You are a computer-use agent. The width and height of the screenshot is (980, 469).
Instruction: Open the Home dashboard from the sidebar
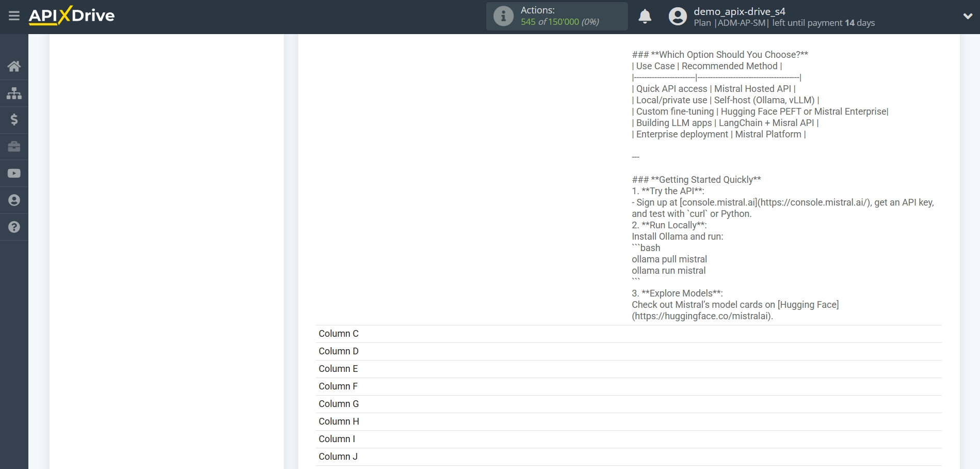click(13, 66)
